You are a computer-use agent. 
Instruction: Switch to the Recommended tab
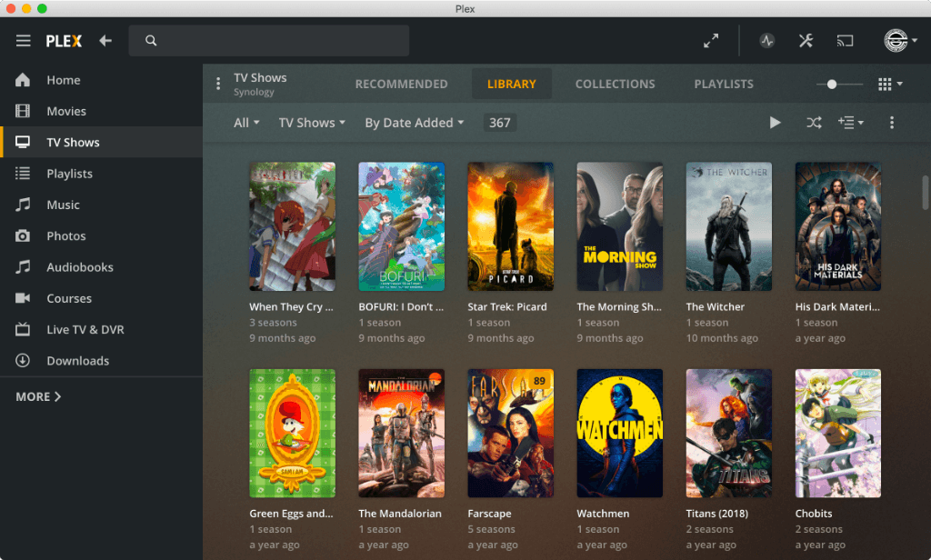click(401, 85)
